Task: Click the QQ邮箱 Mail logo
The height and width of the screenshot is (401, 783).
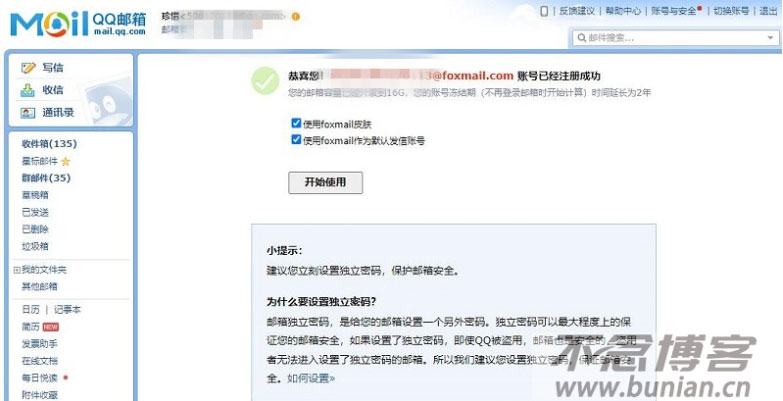Action: click(x=78, y=24)
